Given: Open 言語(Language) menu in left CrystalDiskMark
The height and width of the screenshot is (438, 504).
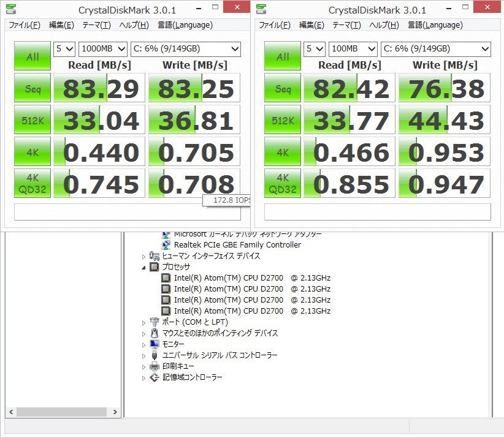Looking at the screenshot, I should point(185,25).
